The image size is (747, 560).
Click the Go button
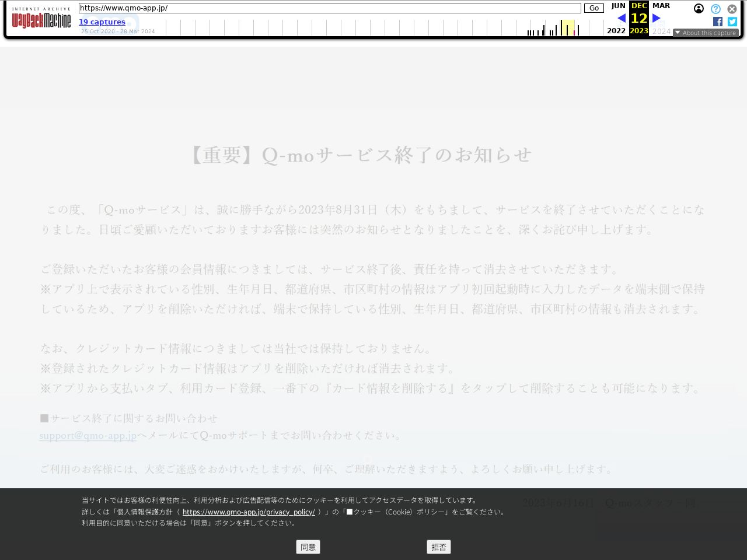594,8
